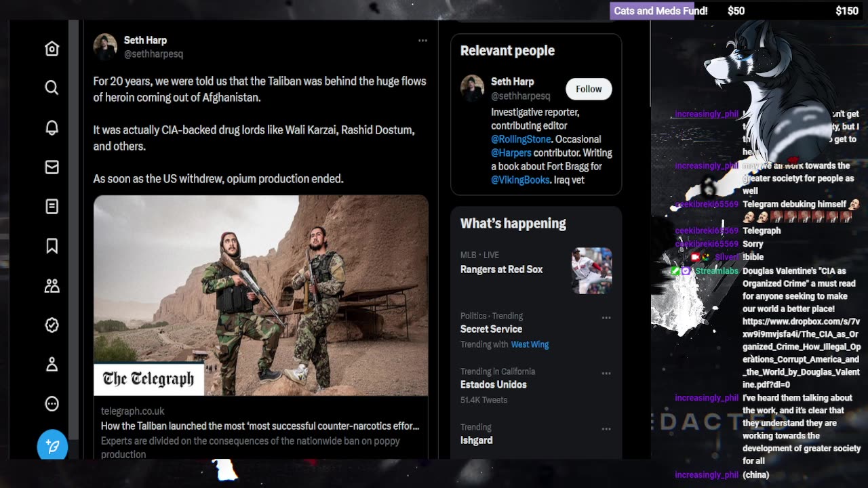Screen dimensions: 868x488
Task: Open the Estados Unidos trending topic
Action: pyautogui.click(x=494, y=384)
